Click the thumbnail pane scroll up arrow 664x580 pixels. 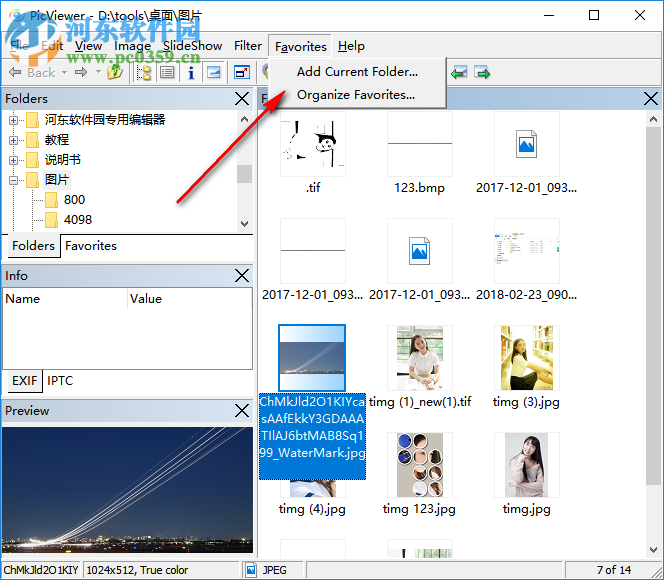(653, 120)
